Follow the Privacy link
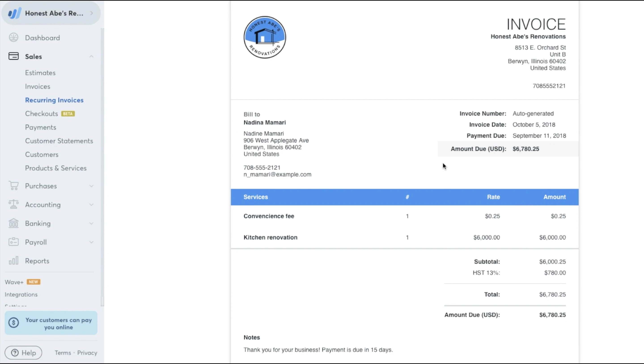The height and width of the screenshot is (364, 644). click(87, 353)
